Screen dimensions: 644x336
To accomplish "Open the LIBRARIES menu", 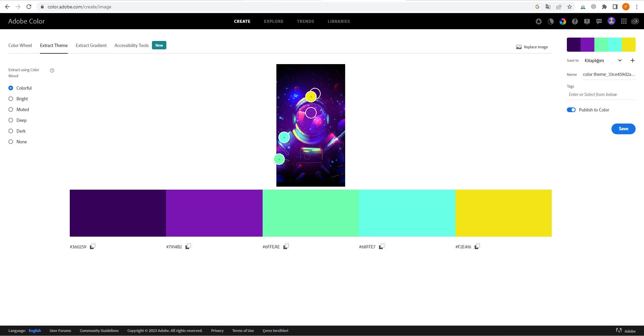I will (x=339, y=21).
